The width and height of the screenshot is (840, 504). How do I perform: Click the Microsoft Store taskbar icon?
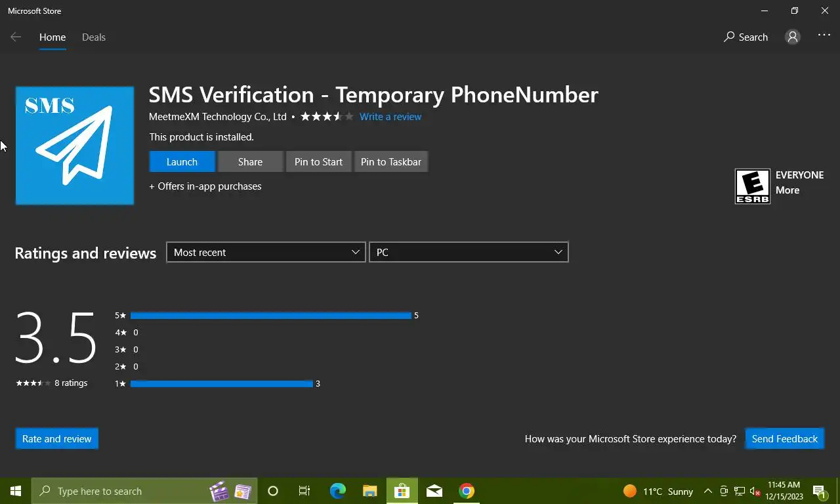402,491
